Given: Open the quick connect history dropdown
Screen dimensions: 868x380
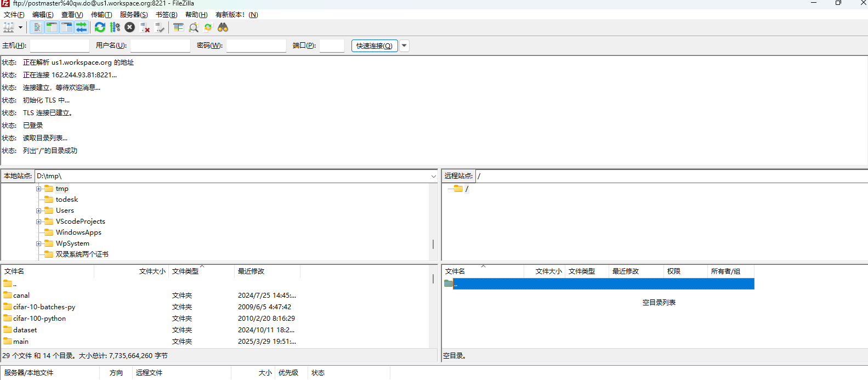Looking at the screenshot, I should (x=404, y=46).
